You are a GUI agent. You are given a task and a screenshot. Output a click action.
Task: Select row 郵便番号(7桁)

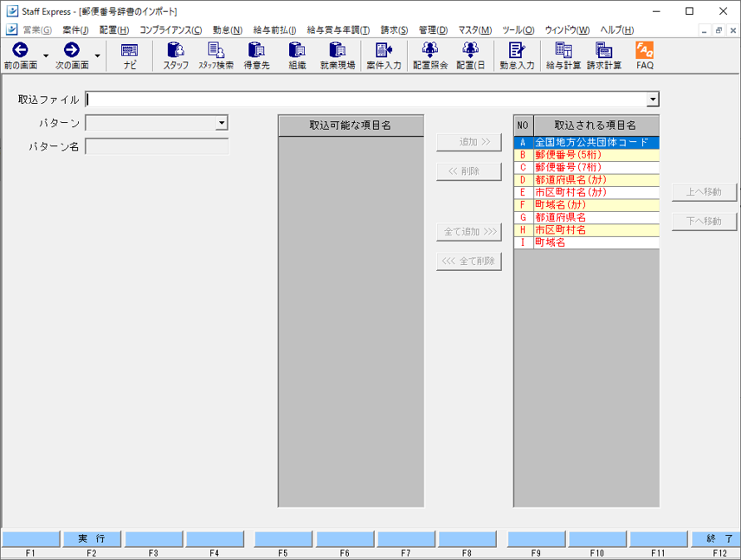586,168
